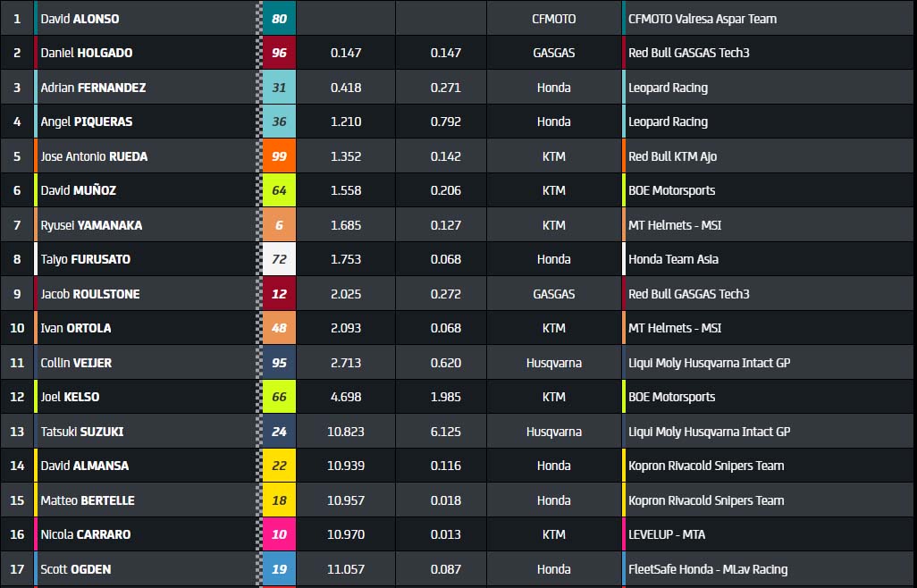Click Husqvarna manufacturer in Suzuki's row

tap(554, 432)
